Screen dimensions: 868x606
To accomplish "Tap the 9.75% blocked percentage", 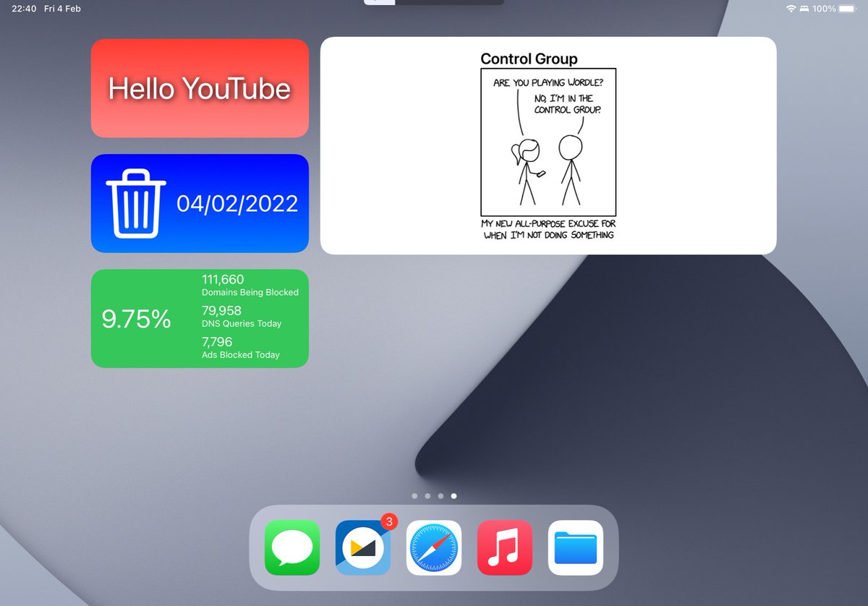I will coord(136,319).
